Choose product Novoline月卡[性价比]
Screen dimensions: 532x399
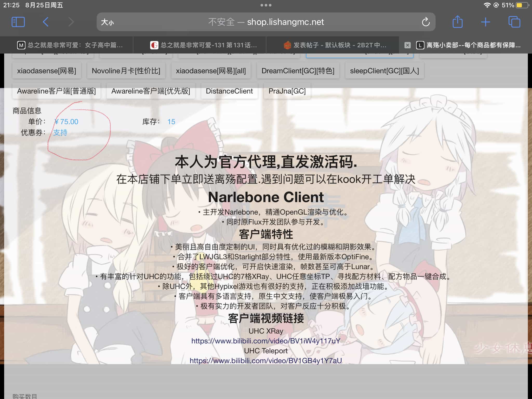click(x=126, y=71)
